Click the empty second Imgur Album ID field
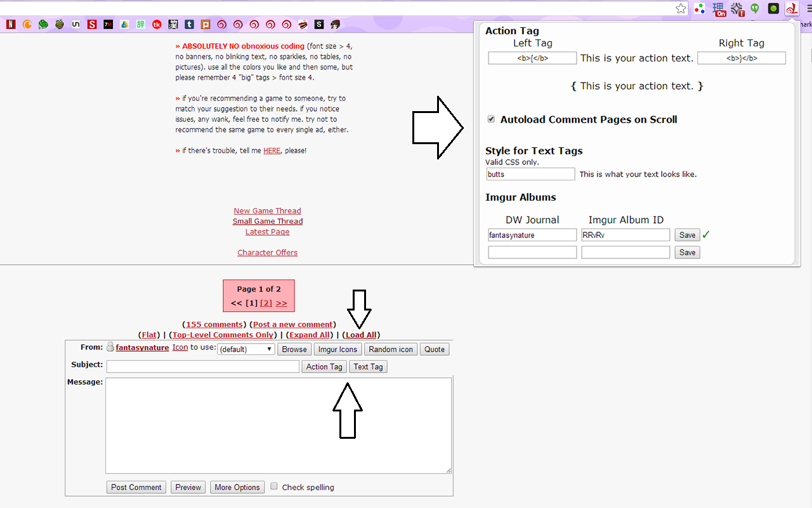 [625, 252]
